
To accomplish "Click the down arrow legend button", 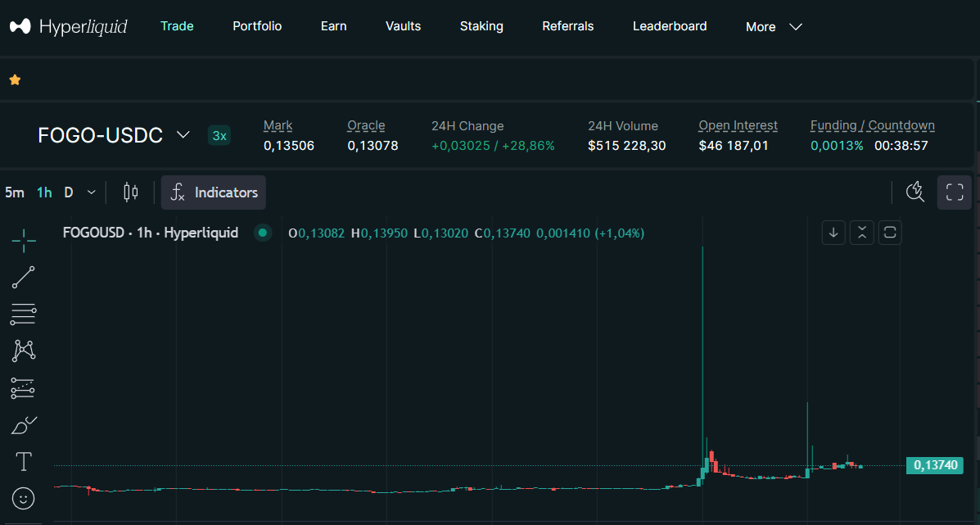I will [x=833, y=233].
